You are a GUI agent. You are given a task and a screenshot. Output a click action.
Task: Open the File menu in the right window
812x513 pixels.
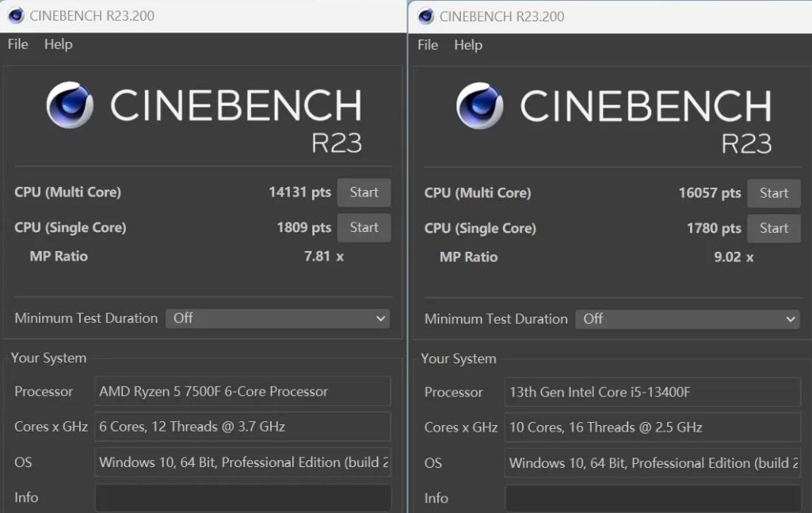(428, 45)
